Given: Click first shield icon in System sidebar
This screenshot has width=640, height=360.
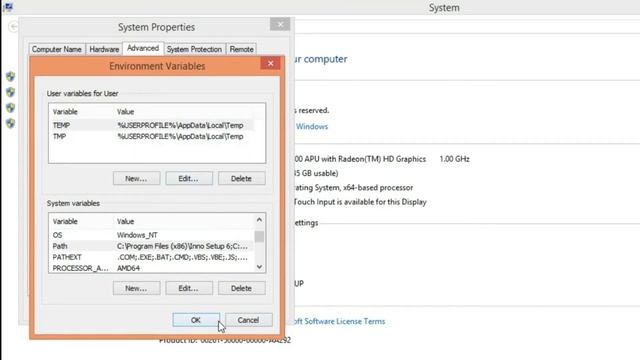Looking at the screenshot, I should click(10, 76).
